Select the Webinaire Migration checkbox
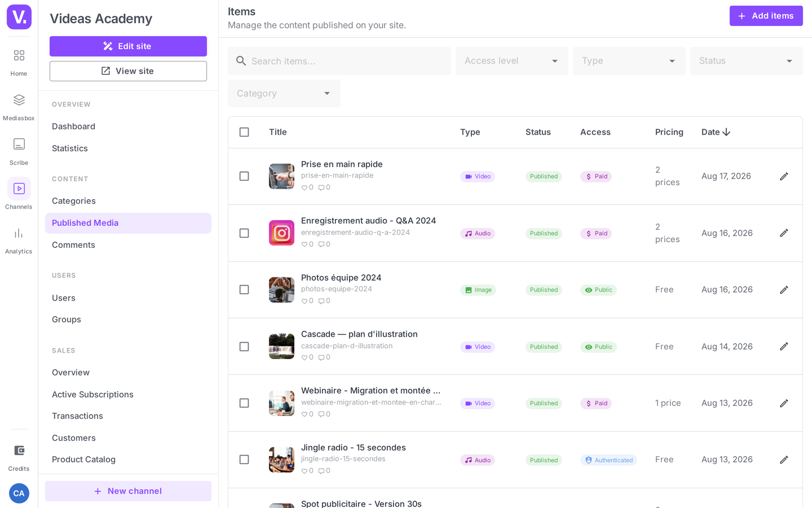Viewport: 812px width, 508px height. tap(244, 403)
